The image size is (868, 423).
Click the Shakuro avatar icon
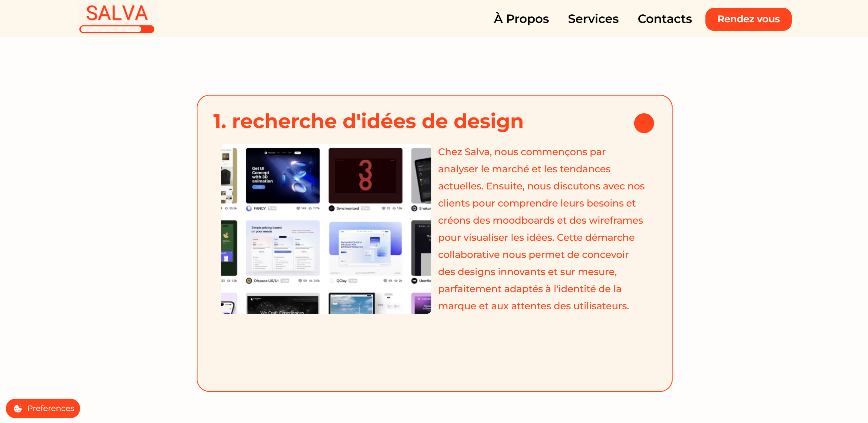pos(414,209)
